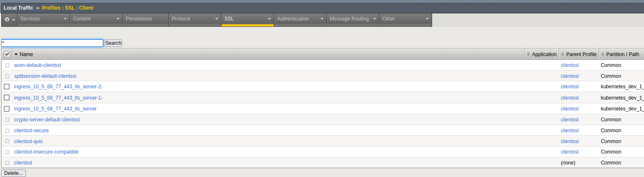Click the Application column sort icon
Image resolution: width=644 pixels, height=177 pixels.
pos(528,54)
